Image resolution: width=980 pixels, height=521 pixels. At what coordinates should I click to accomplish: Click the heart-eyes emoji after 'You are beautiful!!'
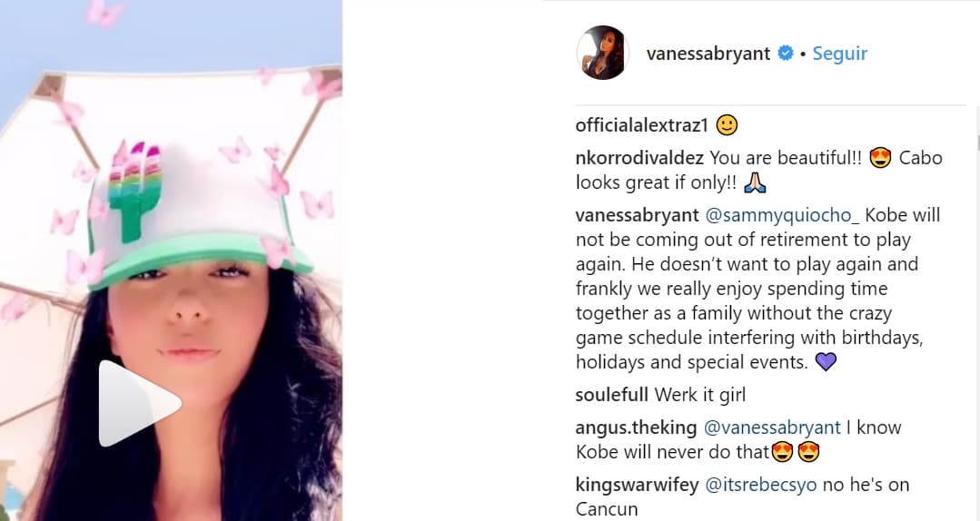(879, 158)
